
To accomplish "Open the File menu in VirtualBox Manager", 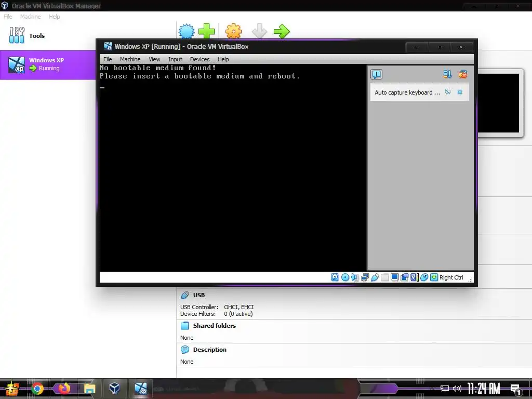I will pyautogui.click(x=8, y=17).
